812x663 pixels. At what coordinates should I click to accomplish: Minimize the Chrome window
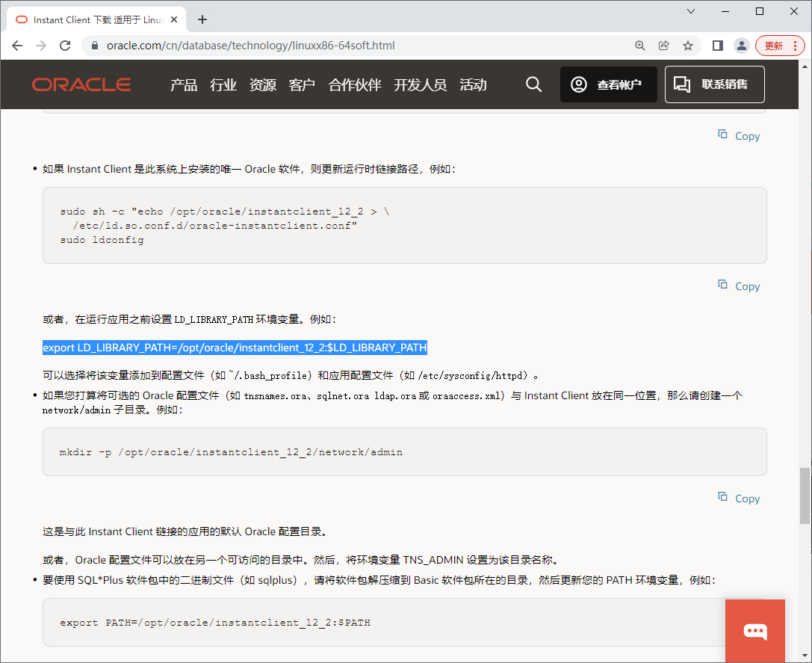(725, 11)
